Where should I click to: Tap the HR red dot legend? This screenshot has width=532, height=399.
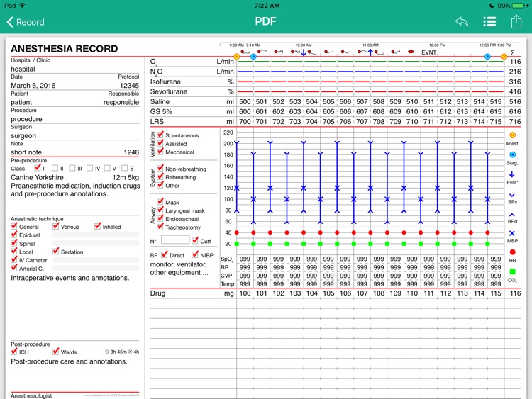512,252
